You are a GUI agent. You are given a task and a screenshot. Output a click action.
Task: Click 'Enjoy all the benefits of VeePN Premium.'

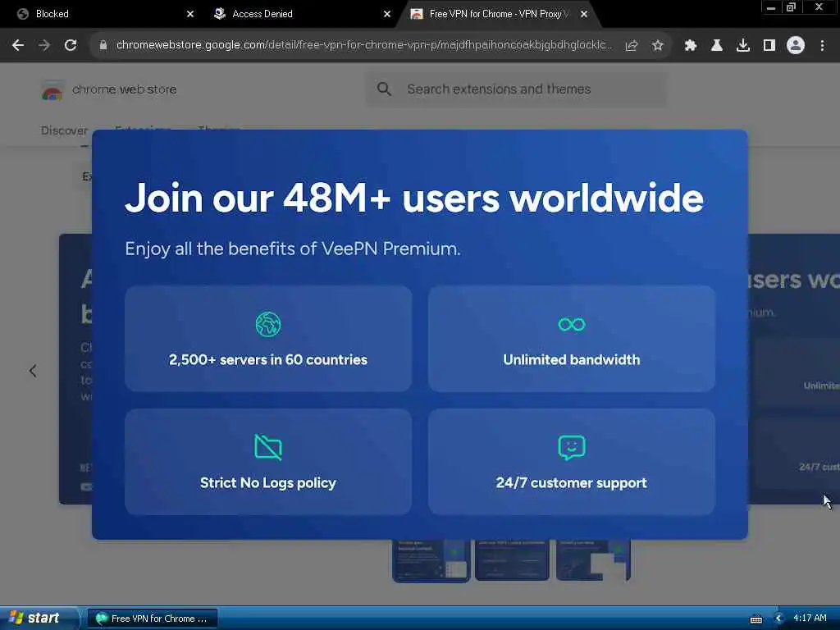pyautogui.click(x=293, y=249)
